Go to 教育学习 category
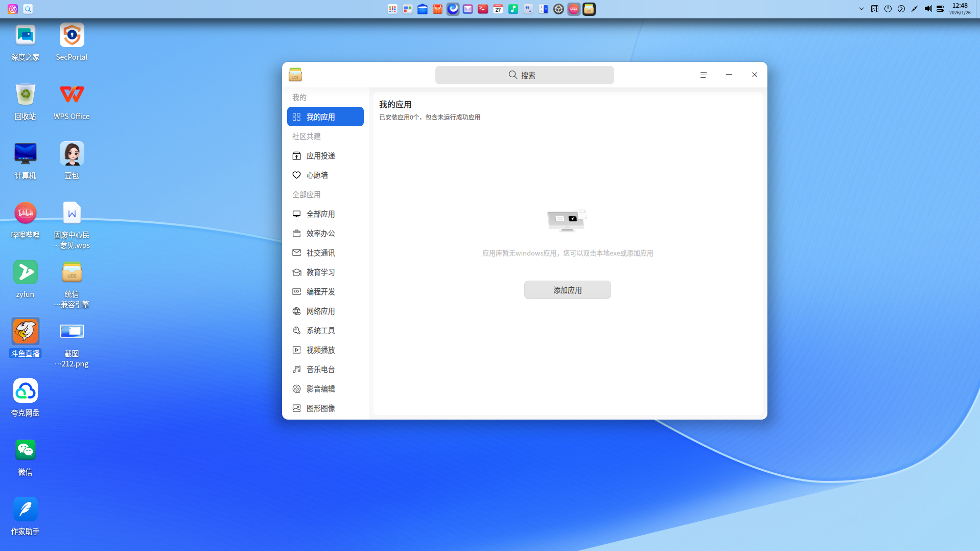 [x=325, y=272]
